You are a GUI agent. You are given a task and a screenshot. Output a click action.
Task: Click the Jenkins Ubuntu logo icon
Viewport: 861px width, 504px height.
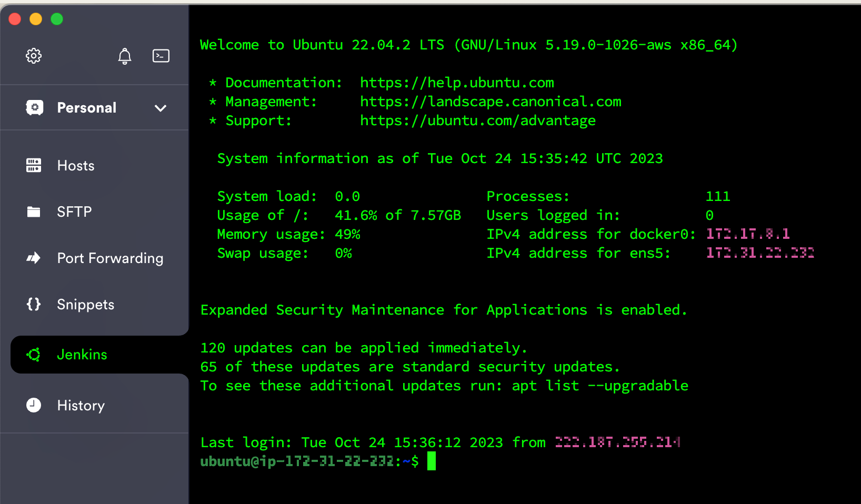(x=34, y=355)
